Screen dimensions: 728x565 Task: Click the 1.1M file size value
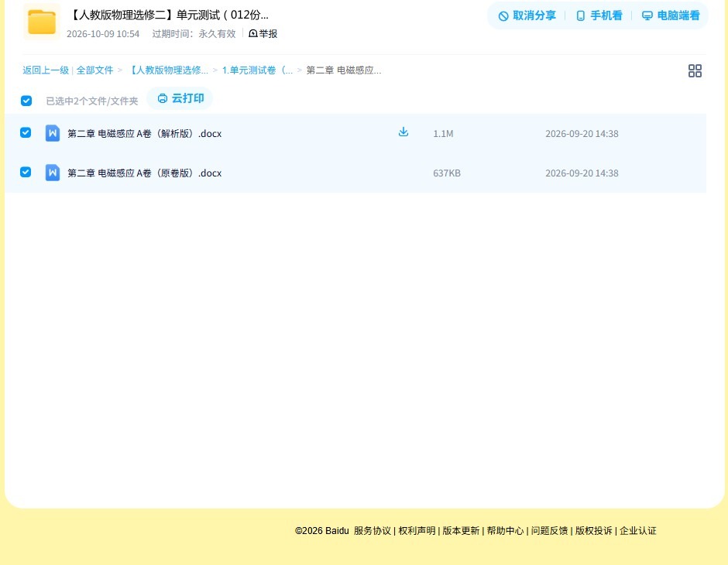coord(443,134)
